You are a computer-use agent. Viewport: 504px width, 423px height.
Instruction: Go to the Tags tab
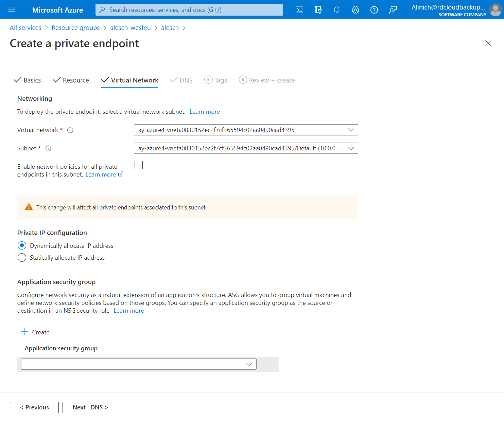tap(216, 80)
